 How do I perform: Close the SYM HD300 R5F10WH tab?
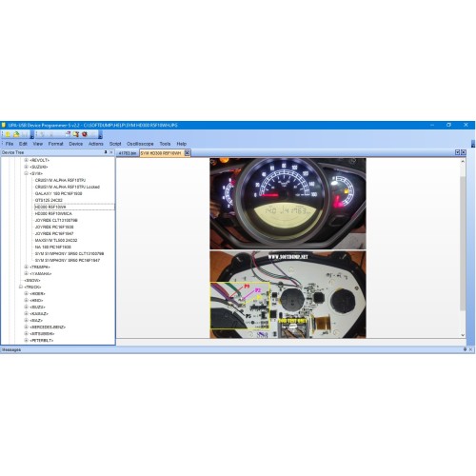click(188, 153)
